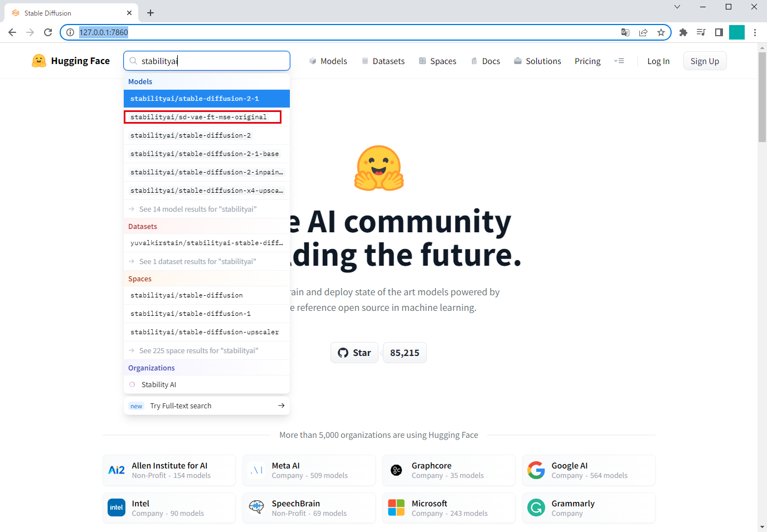See 1 dataset results for stabilityai
767x532 pixels.
[207, 261]
